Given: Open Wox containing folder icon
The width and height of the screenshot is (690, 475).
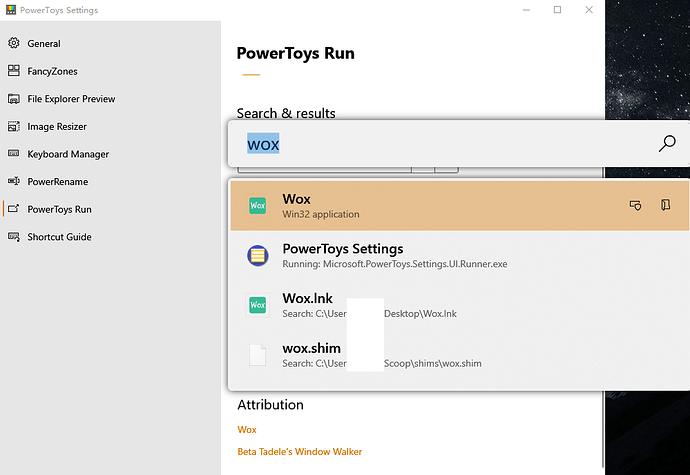Looking at the screenshot, I should tap(665, 205).
